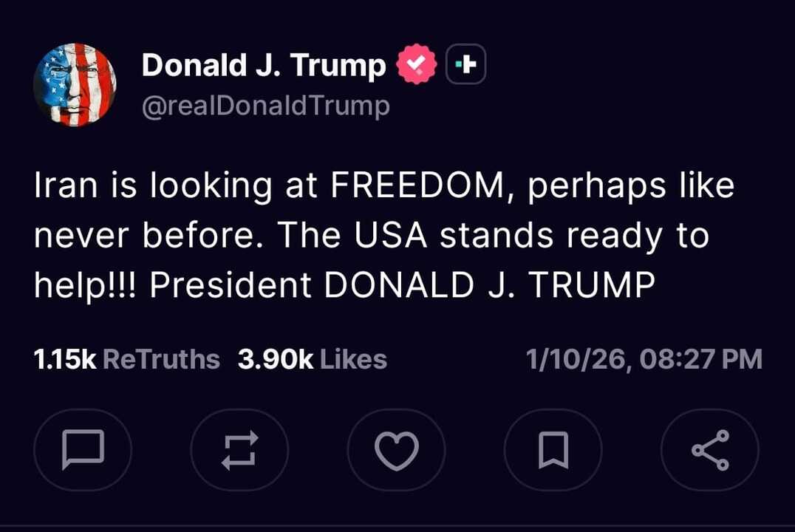Like the post with the heart icon
Image resolution: width=795 pixels, height=532 pixels.
coord(397,450)
